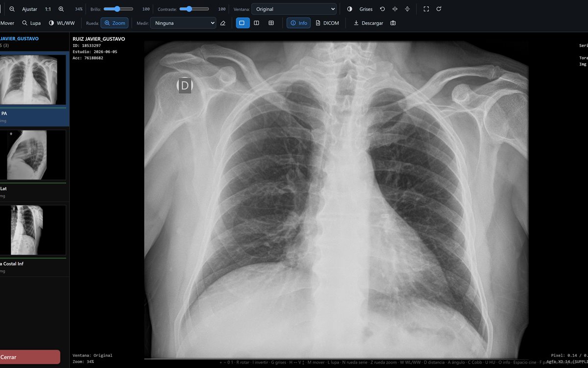The width and height of the screenshot is (588, 368).
Task: Click the invert contrast half-circle icon
Action: pyautogui.click(x=349, y=9)
